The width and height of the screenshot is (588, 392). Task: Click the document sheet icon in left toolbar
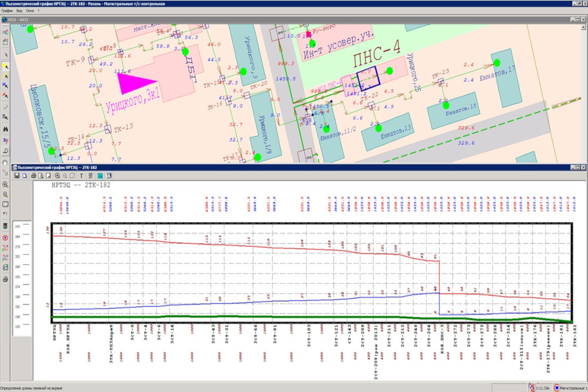coord(5,42)
